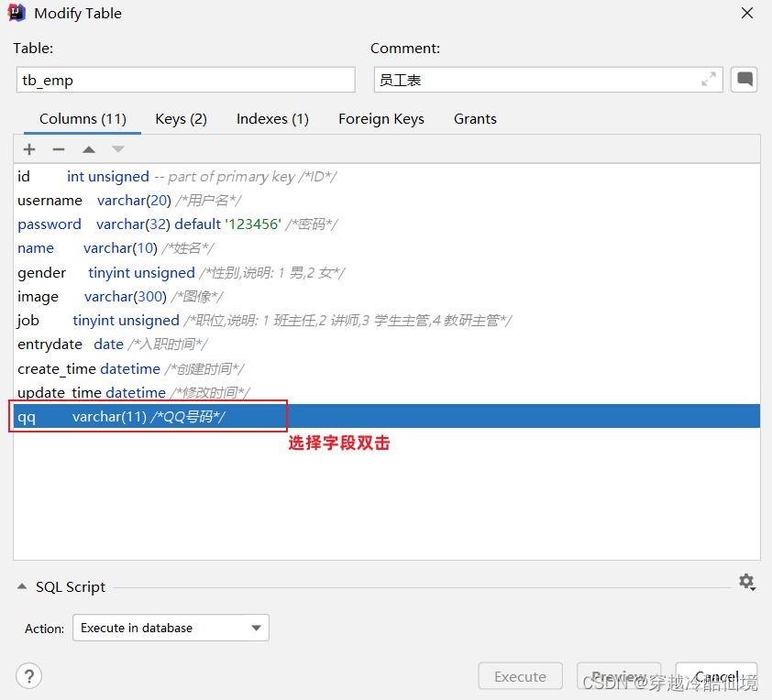Select the create_time datetime row
772x700 pixels.
387,368
